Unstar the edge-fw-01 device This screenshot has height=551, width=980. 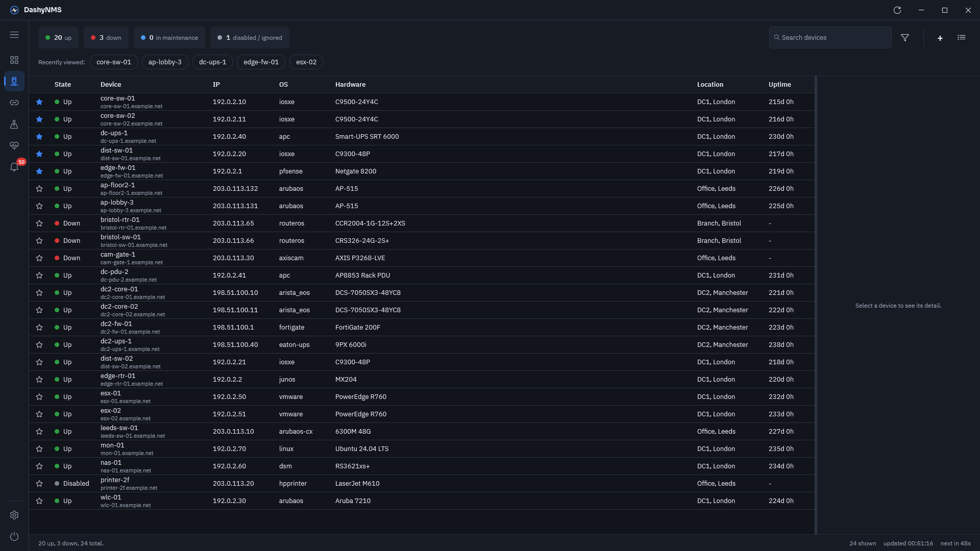(x=39, y=171)
